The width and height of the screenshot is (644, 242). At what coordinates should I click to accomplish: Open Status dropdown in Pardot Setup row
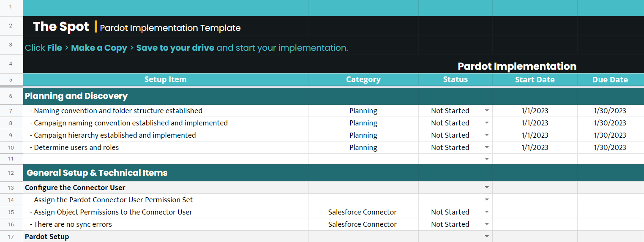[487, 237]
